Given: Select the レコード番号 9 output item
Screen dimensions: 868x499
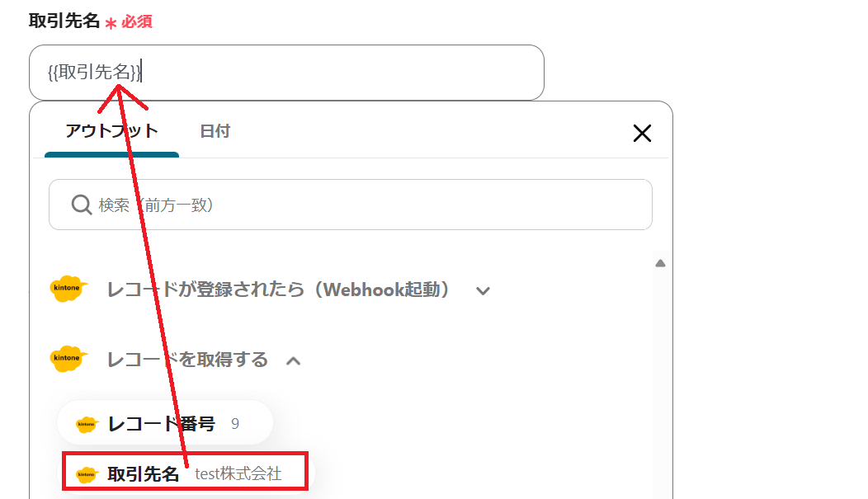Looking at the screenshot, I should tap(164, 423).
